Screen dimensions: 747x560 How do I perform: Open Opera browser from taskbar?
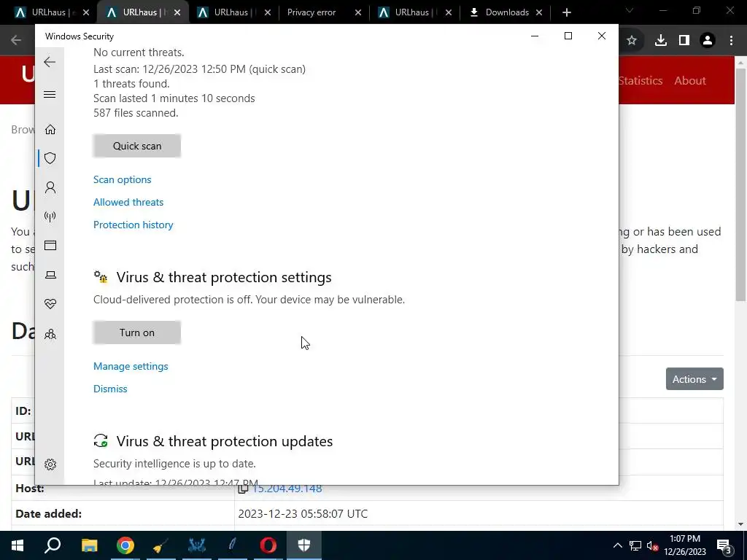(x=268, y=545)
